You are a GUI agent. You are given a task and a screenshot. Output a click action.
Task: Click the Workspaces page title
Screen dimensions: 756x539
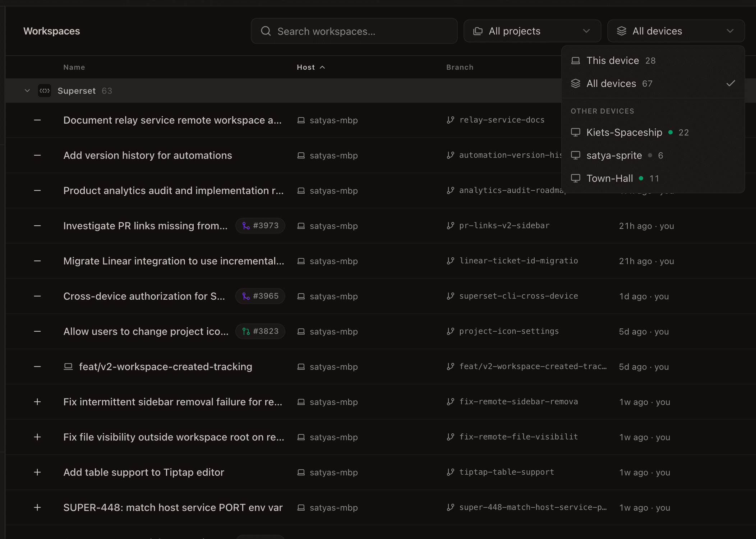pos(52,31)
